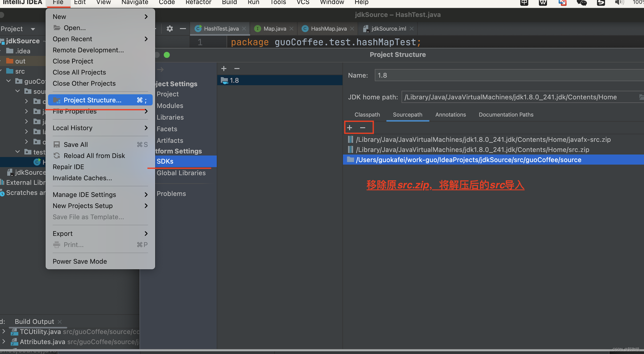Image resolution: width=644 pixels, height=354 pixels.
Task: Click the folder icon of guoCoffee/source path
Action: pyautogui.click(x=350, y=159)
